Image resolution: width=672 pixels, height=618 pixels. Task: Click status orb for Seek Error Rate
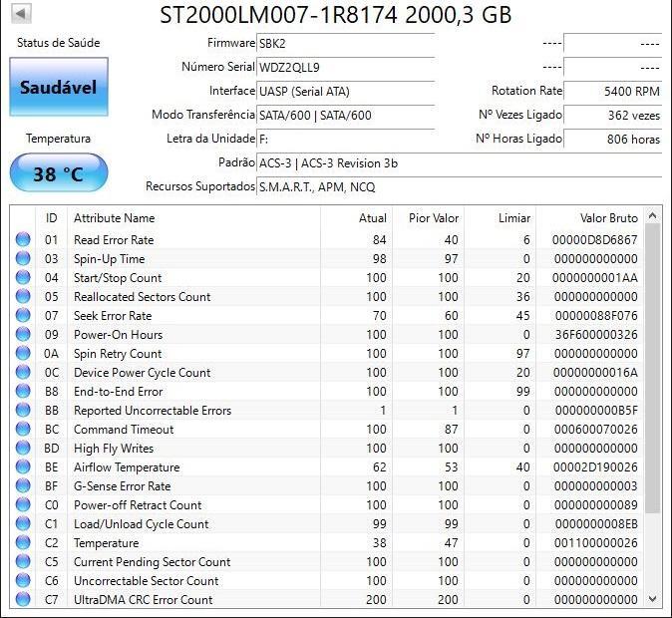(23, 315)
